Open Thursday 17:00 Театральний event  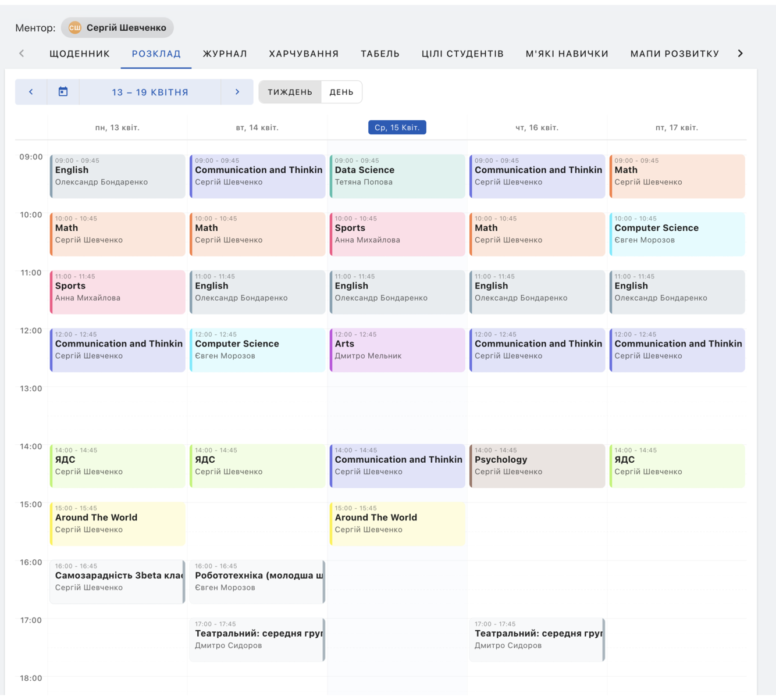[537, 640]
